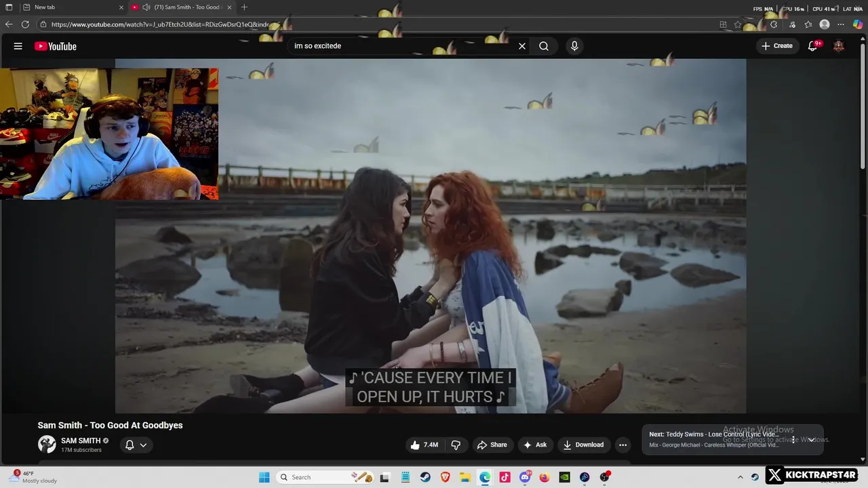Screen dimensions: 868x488
Task: Like the Sam Smith video
Action: tap(424, 445)
